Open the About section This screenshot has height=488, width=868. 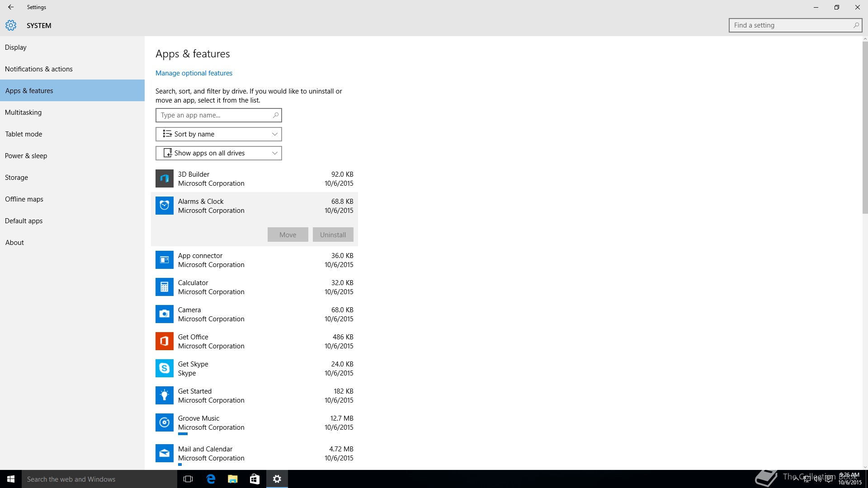(72, 243)
